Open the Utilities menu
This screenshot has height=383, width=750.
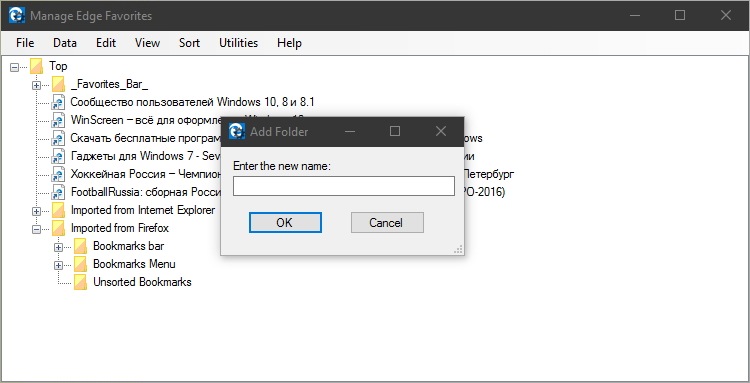pyautogui.click(x=238, y=43)
